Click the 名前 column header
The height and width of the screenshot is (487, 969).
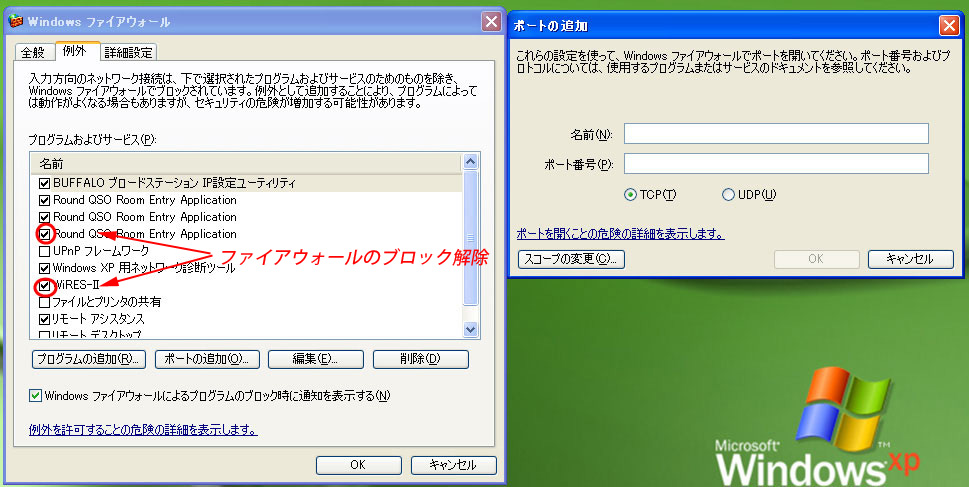[246, 164]
